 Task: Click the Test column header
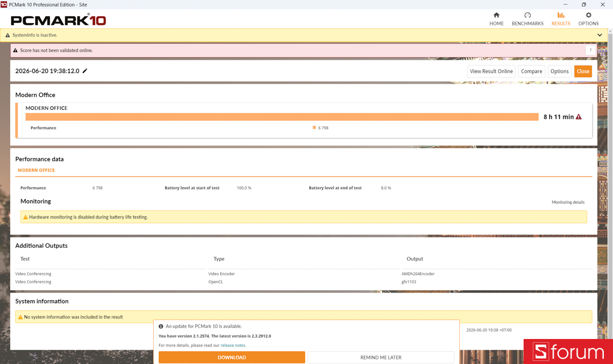point(25,259)
